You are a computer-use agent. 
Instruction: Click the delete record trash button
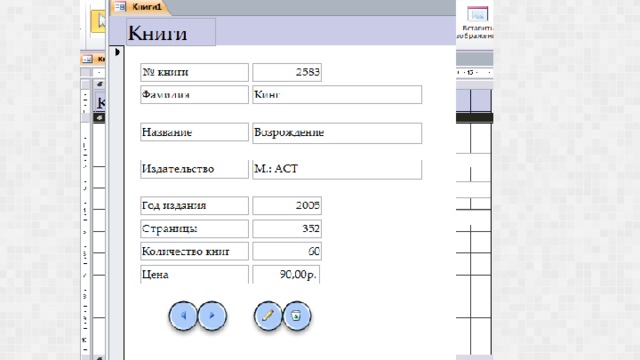pyautogui.click(x=297, y=316)
